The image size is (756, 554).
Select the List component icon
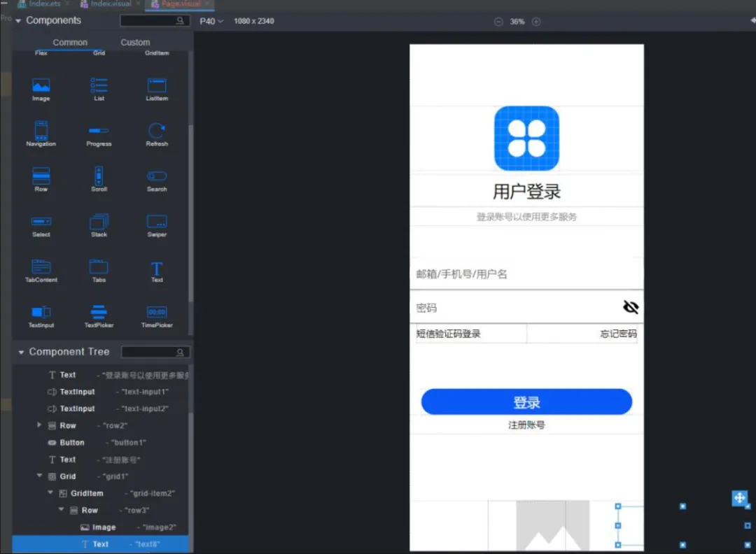[x=99, y=86]
